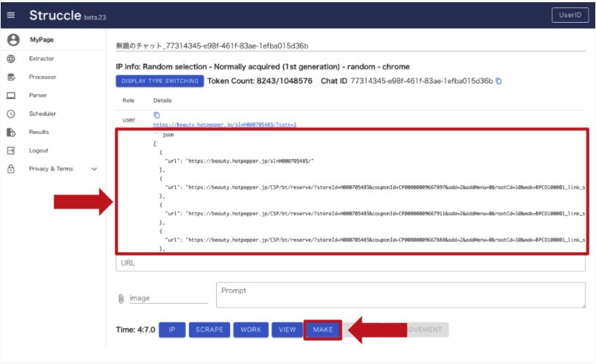This screenshot has width=596, height=364.
Task: Click the Time: 4:7.0 label
Action: 135,330
